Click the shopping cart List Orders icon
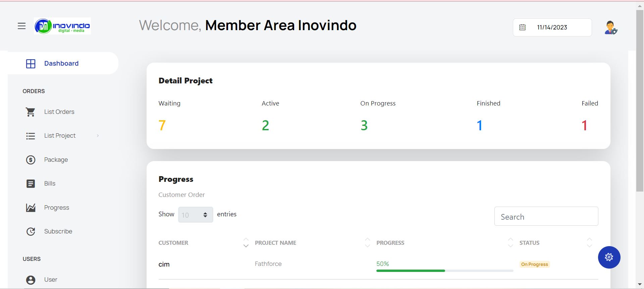The width and height of the screenshot is (644, 289). pyautogui.click(x=31, y=112)
